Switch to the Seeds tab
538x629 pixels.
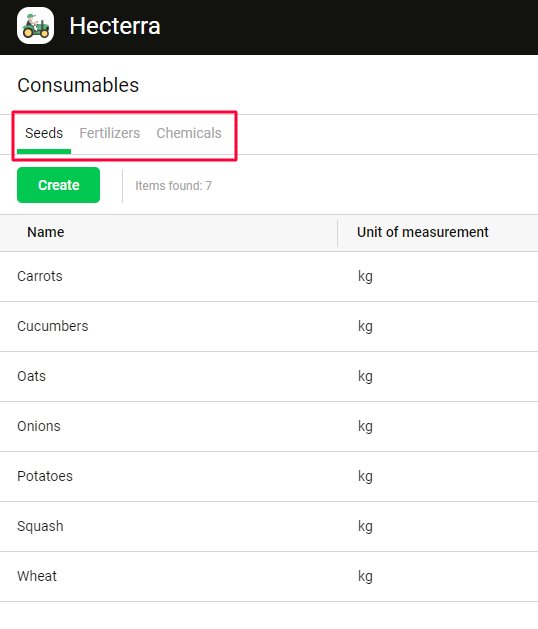(x=44, y=133)
